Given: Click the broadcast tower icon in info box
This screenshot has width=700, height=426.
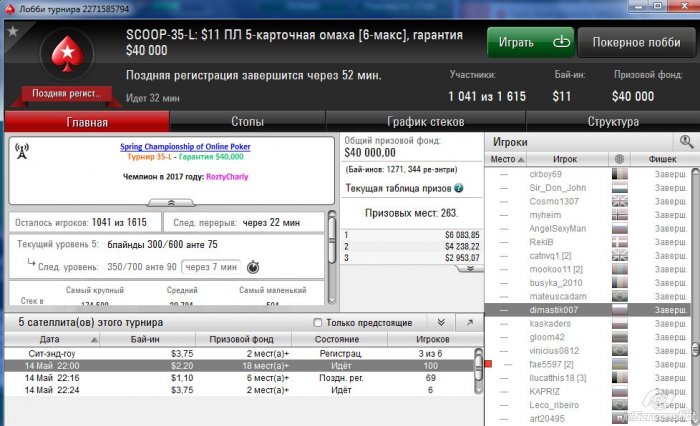Looking at the screenshot, I should click(22, 151).
